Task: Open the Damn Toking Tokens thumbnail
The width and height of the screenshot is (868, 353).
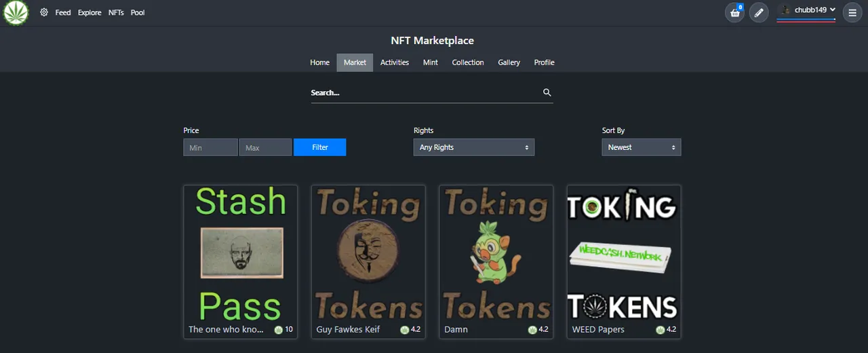Action: point(496,253)
